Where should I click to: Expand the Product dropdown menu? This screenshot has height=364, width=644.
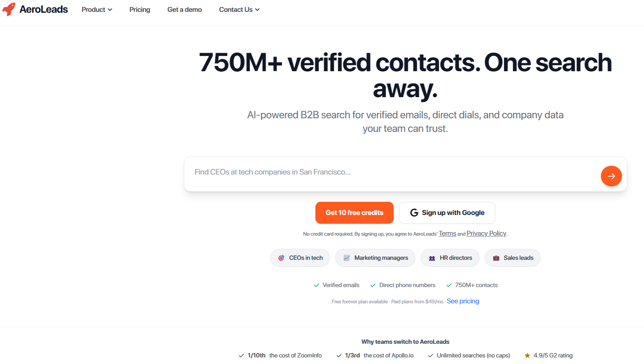point(97,10)
